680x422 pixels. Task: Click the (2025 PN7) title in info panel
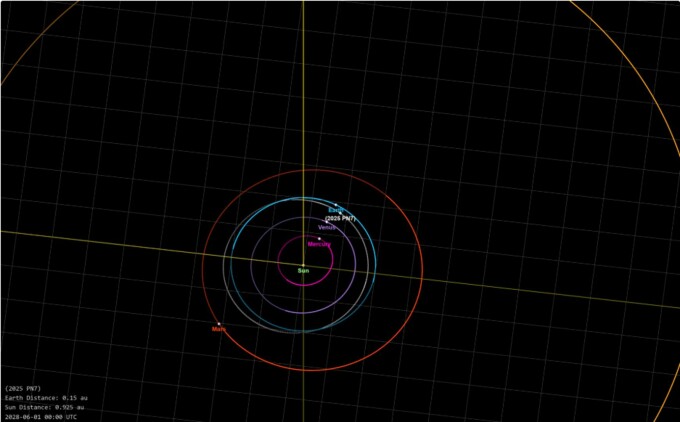21,387
